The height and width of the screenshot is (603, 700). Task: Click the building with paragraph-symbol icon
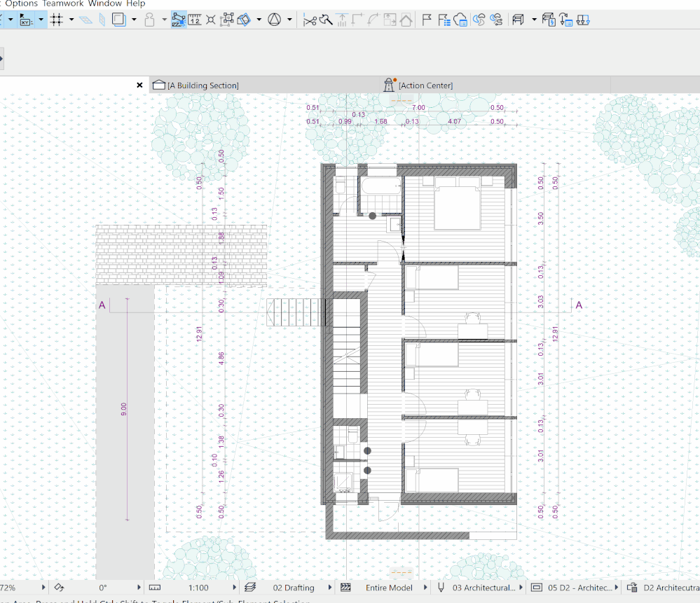pyautogui.click(x=549, y=20)
